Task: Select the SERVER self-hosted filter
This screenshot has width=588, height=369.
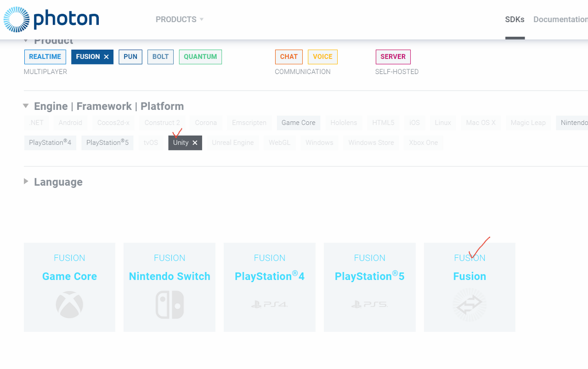Action: [393, 57]
